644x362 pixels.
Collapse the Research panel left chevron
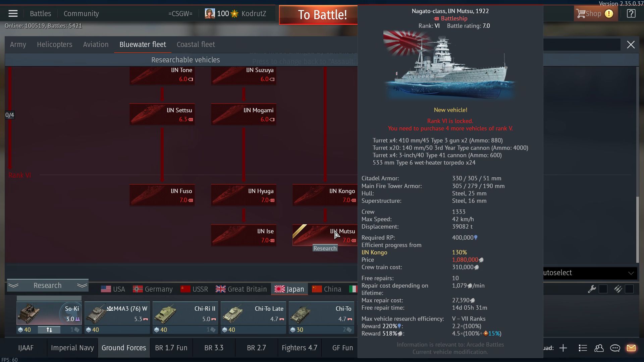coord(14,286)
